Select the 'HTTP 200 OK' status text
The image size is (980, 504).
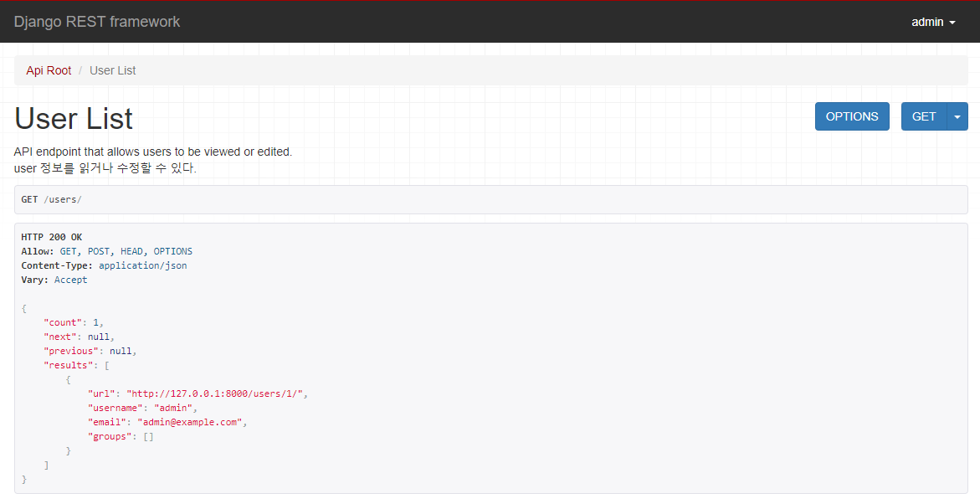click(x=51, y=237)
